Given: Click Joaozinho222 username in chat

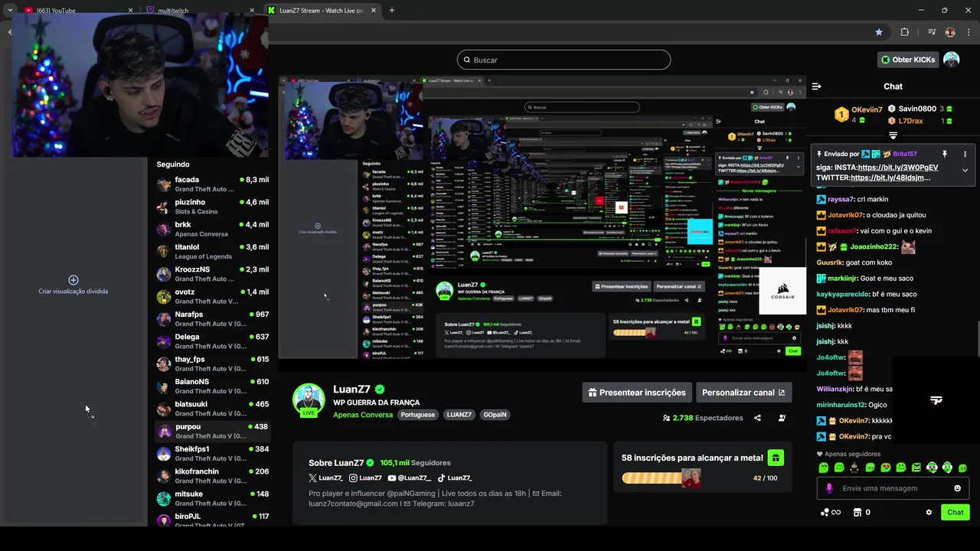Looking at the screenshot, I should click(x=873, y=247).
